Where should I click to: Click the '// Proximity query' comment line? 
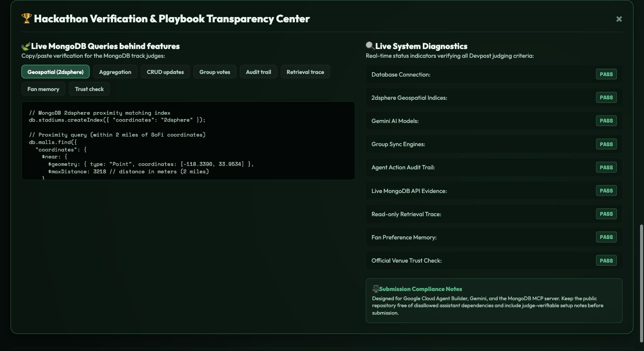[117, 135]
